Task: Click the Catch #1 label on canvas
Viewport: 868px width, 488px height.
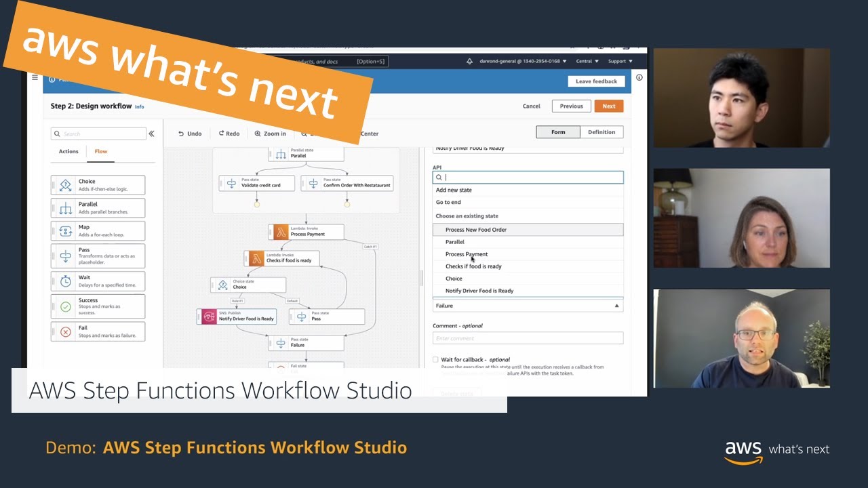Action: pyautogui.click(x=370, y=246)
